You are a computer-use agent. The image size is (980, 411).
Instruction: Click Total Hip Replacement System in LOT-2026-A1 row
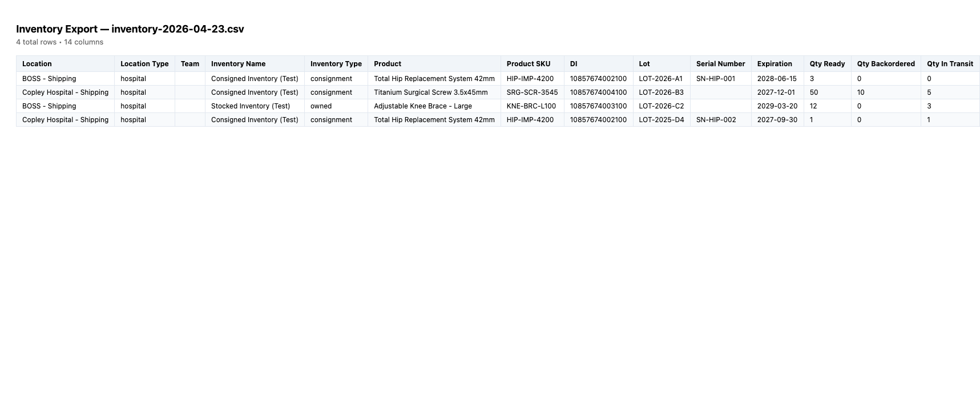[x=434, y=79]
